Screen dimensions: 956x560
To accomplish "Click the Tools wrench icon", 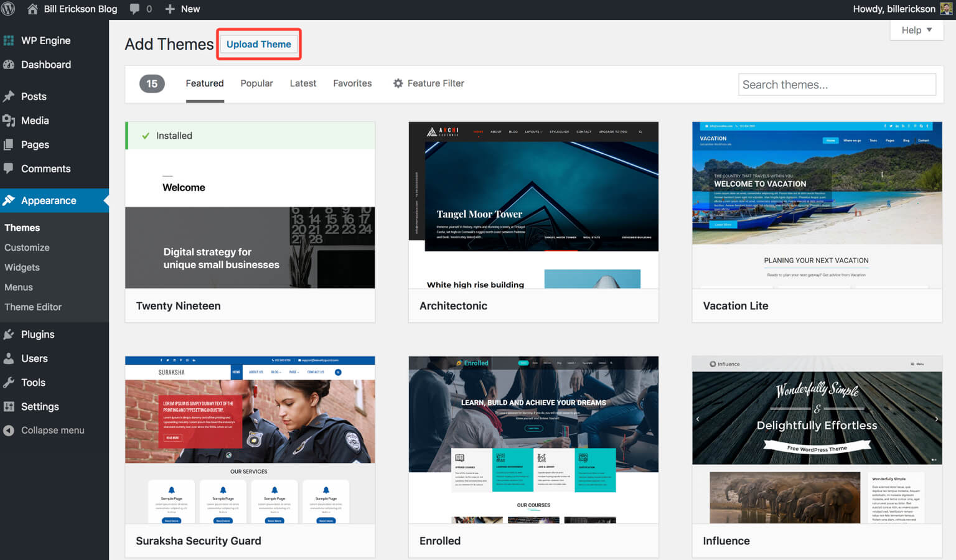I will pyautogui.click(x=9, y=383).
